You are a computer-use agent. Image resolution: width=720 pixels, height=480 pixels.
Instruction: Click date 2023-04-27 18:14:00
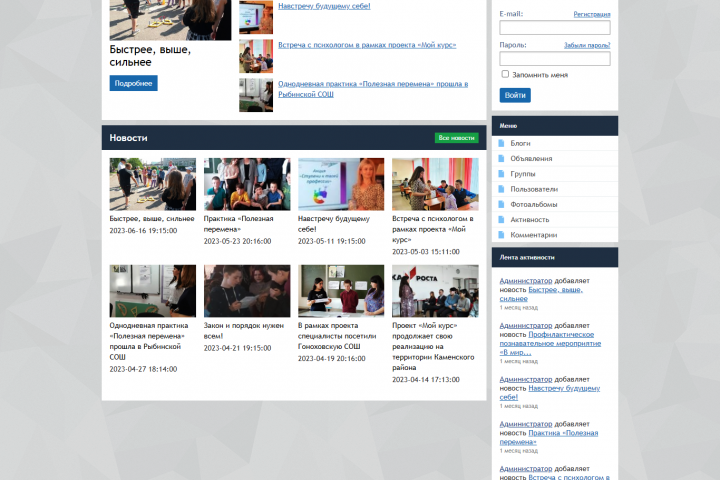click(x=143, y=369)
